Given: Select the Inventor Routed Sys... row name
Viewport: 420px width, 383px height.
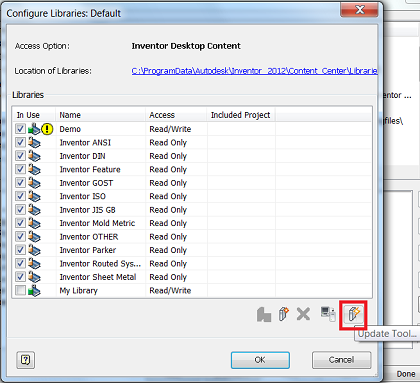Looking at the screenshot, I should coord(100,264).
